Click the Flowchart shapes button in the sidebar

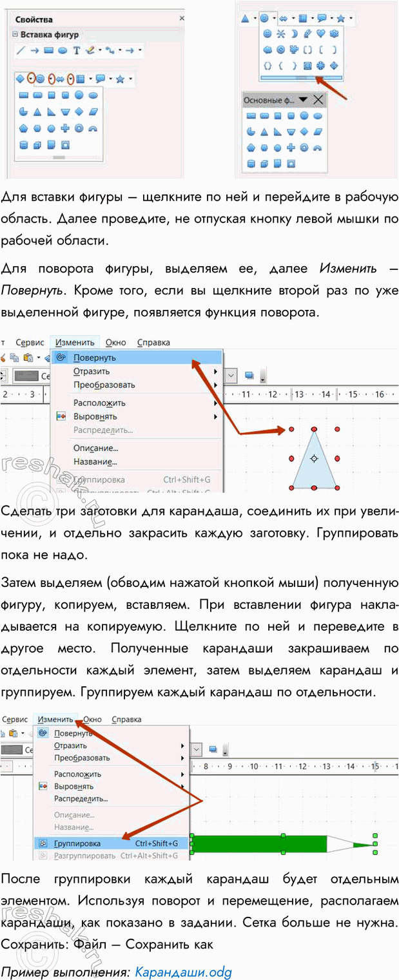tap(81, 79)
